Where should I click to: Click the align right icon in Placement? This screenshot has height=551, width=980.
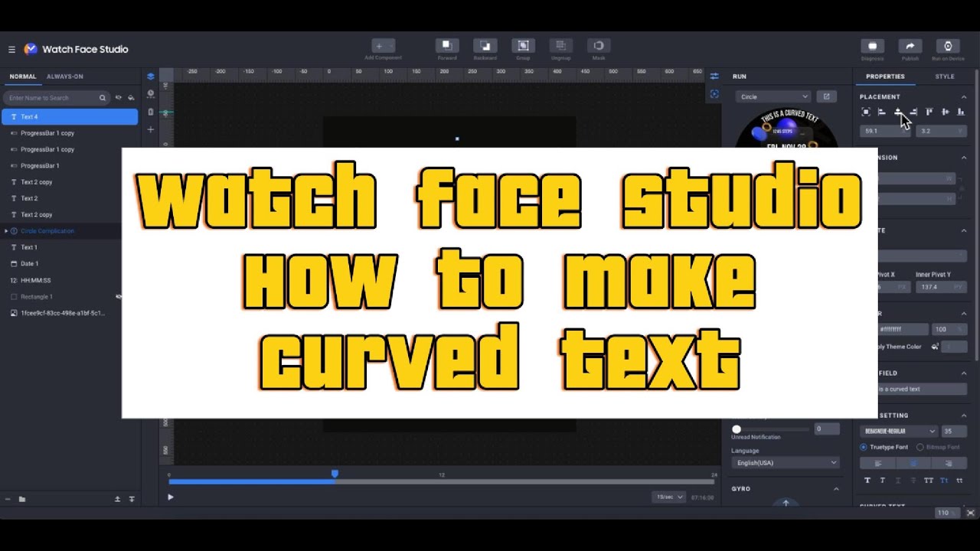pyautogui.click(x=913, y=112)
